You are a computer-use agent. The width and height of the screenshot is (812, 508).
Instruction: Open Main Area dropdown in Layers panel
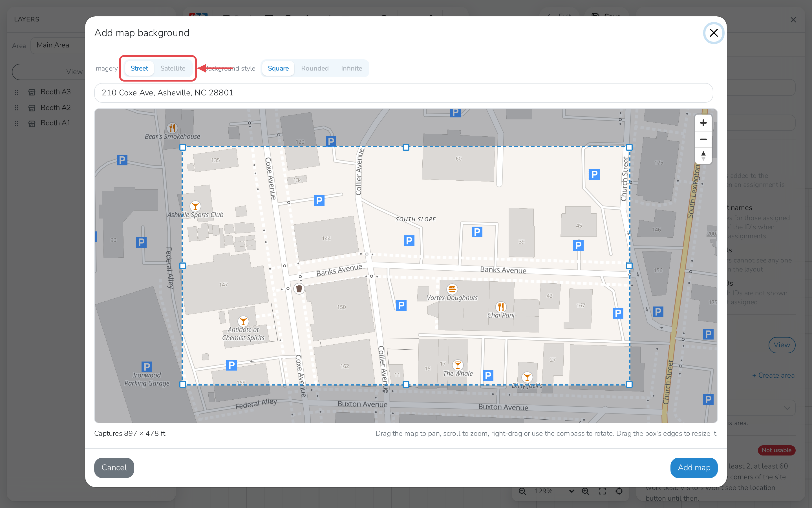pyautogui.click(x=58, y=45)
